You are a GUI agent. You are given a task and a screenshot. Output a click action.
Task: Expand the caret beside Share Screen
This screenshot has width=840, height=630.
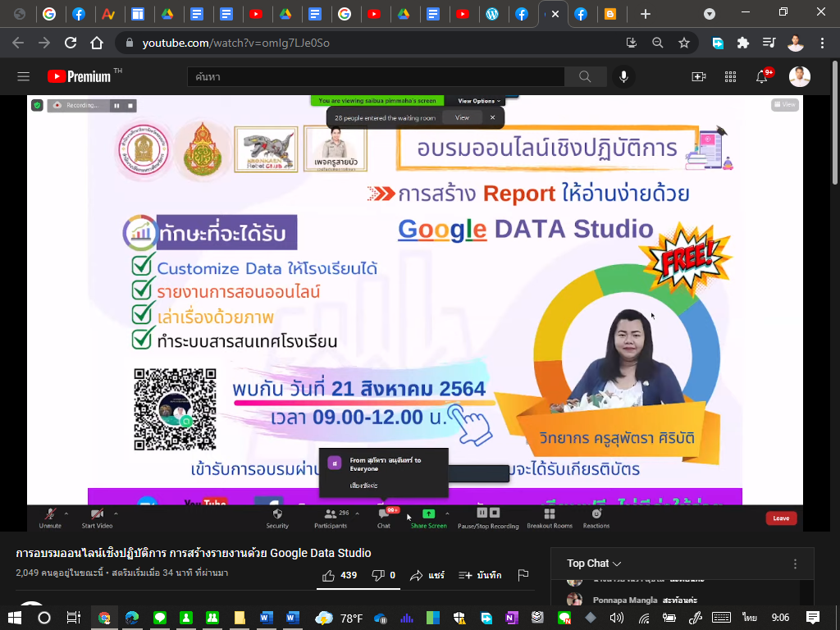(x=447, y=514)
